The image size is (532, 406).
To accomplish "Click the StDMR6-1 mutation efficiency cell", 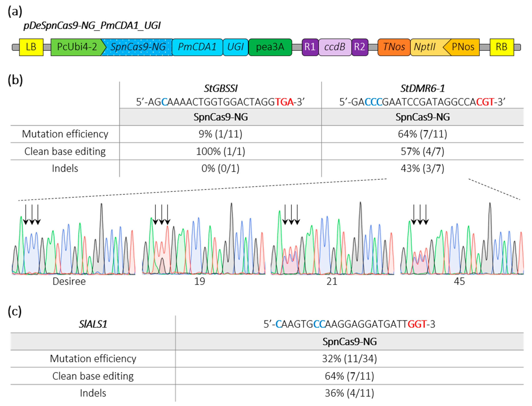I will click(x=422, y=134).
